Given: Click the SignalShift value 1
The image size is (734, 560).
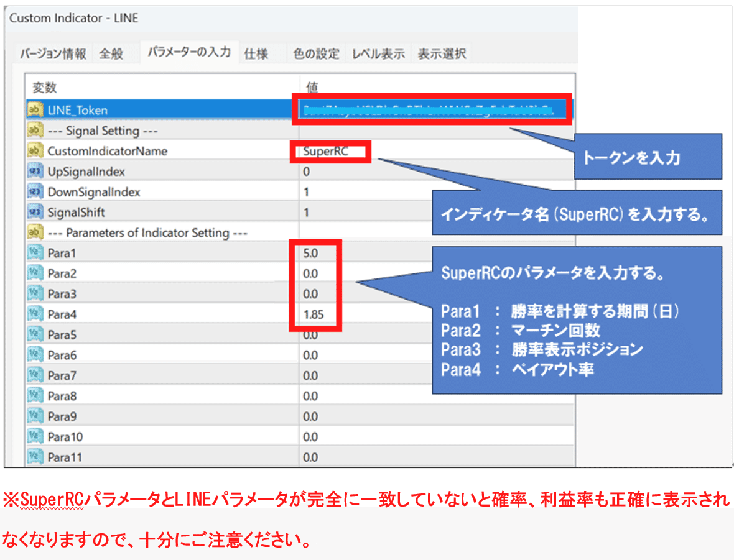Looking at the screenshot, I should point(306,212).
